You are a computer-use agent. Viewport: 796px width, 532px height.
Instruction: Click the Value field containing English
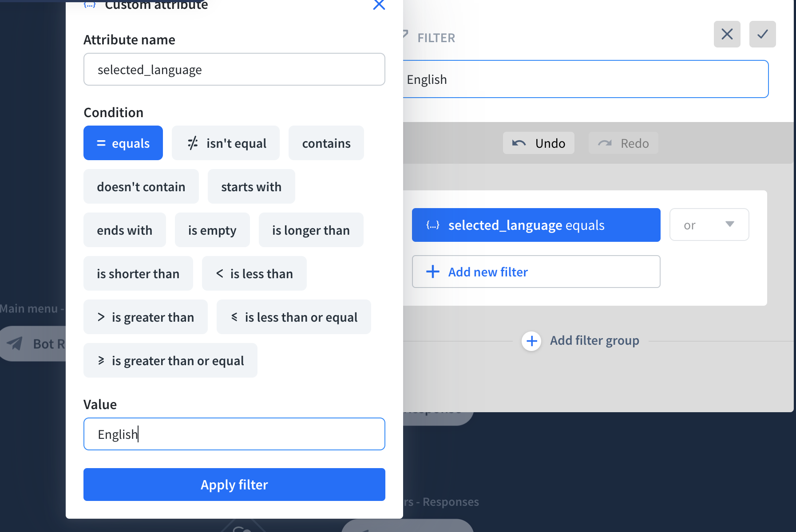pyautogui.click(x=234, y=434)
